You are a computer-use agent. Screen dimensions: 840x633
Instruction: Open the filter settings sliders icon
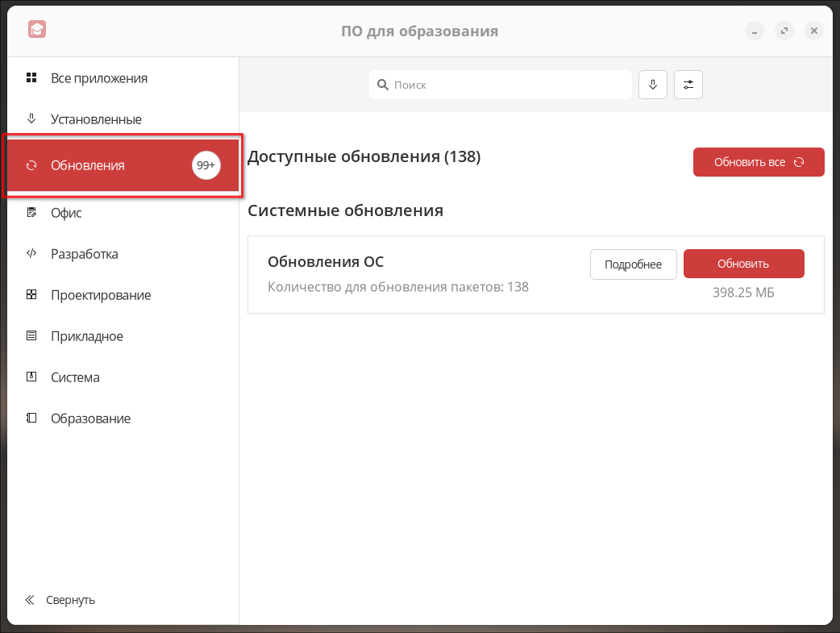tap(688, 85)
